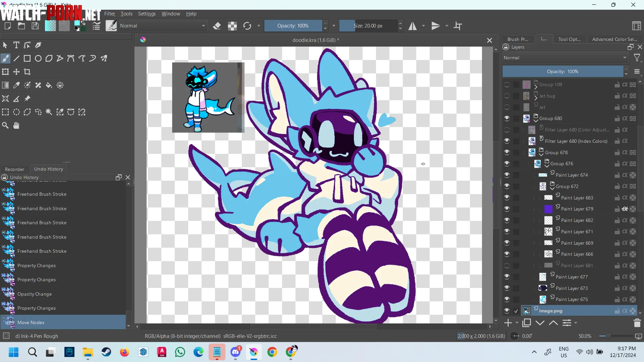Move layer down in the stack
This screenshot has width=644, height=362.
tap(540, 323)
